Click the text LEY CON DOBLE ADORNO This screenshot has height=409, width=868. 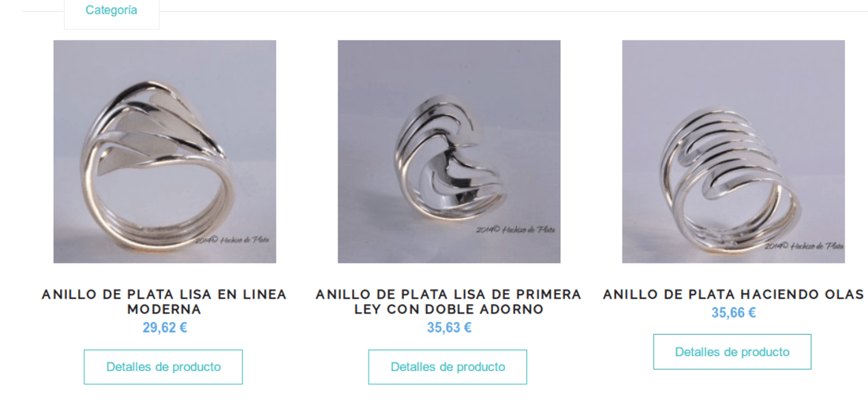pos(449,310)
